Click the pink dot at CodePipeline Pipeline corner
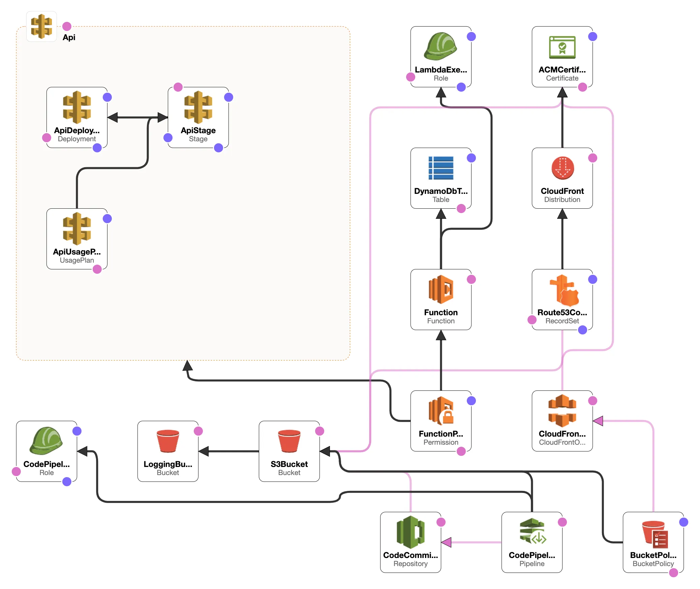 tap(562, 522)
